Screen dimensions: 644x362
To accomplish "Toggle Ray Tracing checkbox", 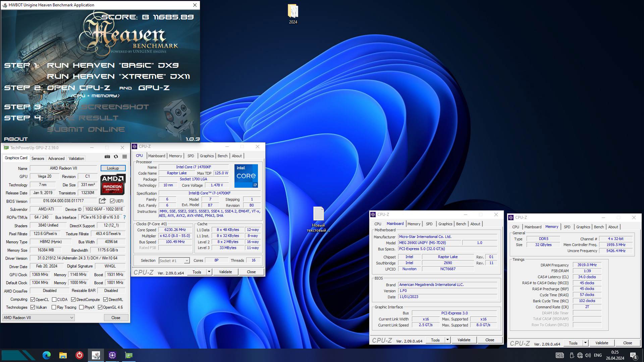I will point(54,307).
